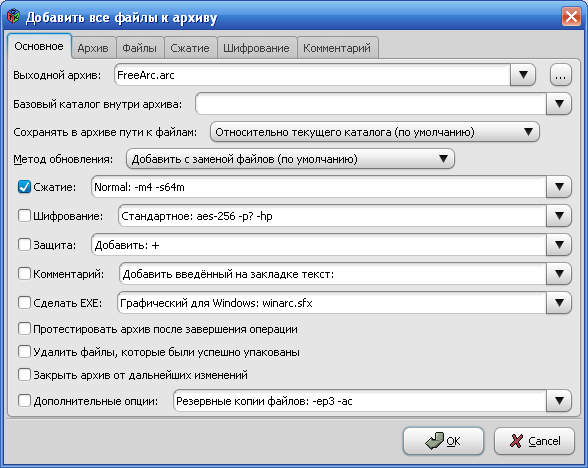Viewport: 588px width, 468px height.
Task: Open the Шифрование tab
Action: coord(256,48)
